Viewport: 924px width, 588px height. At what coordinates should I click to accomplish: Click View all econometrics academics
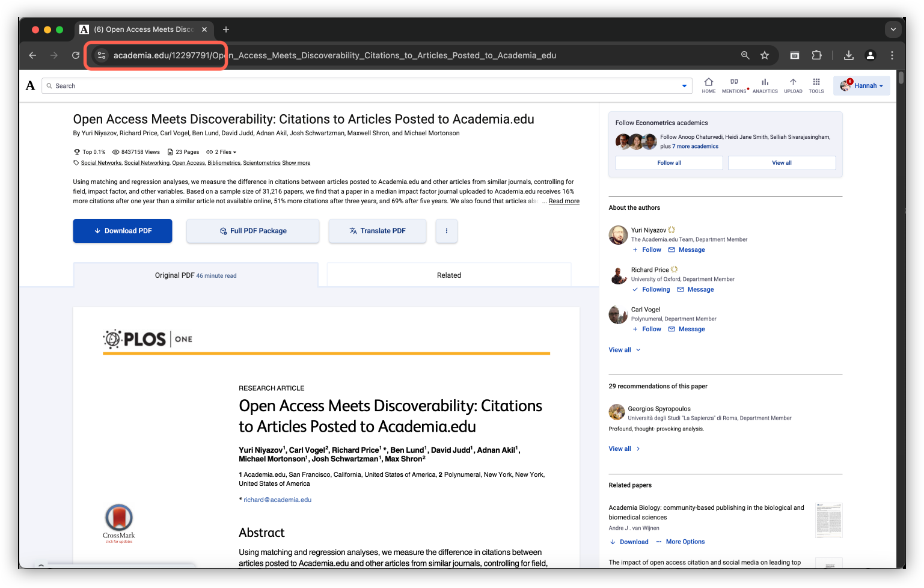click(x=782, y=163)
